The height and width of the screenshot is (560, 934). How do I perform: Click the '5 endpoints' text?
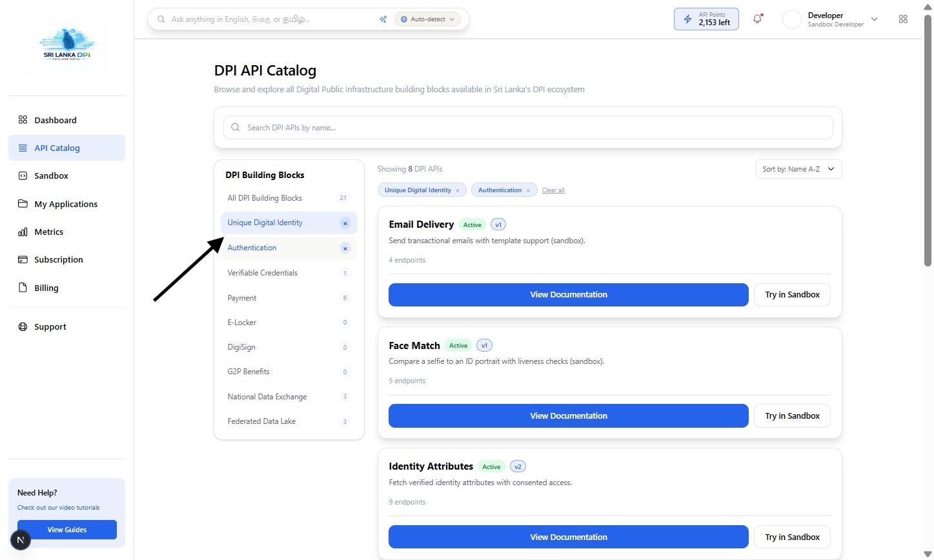(x=407, y=381)
